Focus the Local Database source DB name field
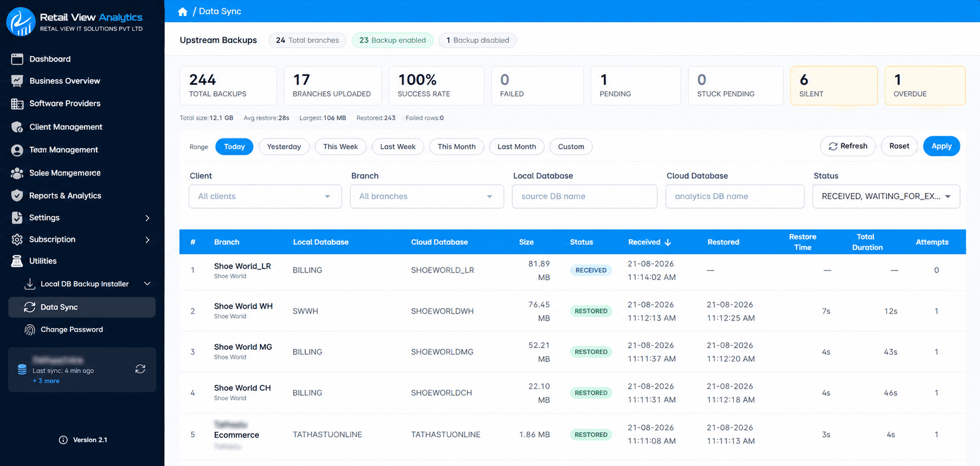The width and height of the screenshot is (980, 466). pyautogui.click(x=585, y=197)
